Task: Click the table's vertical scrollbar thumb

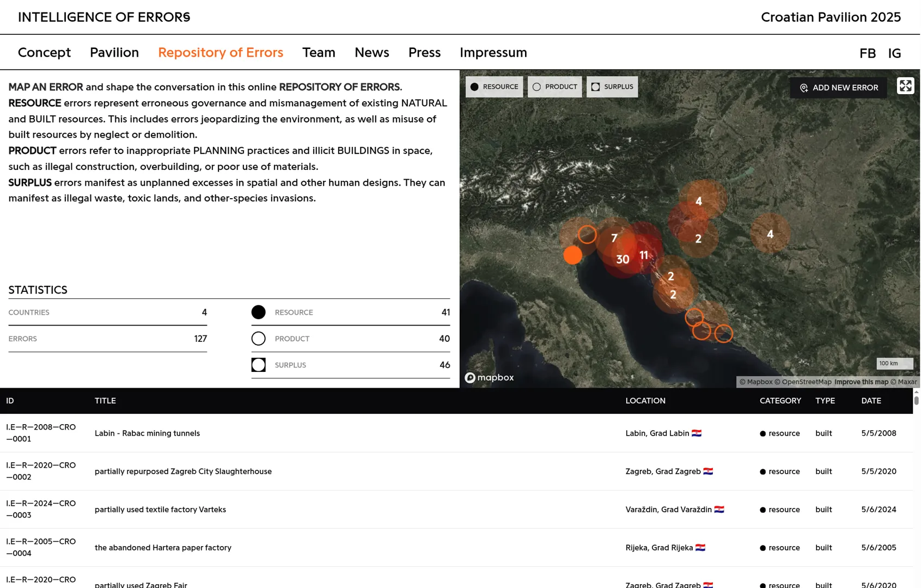Action: point(916,401)
